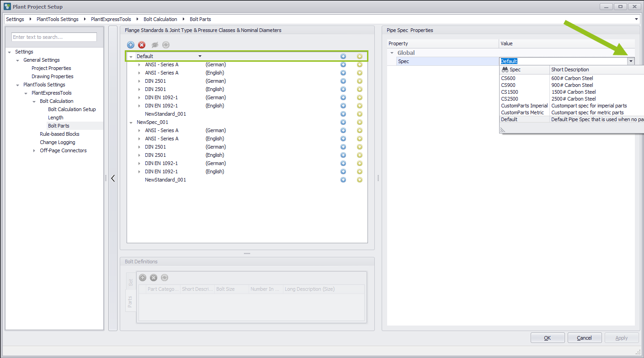Select Project Properties in settings tree

pos(51,68)
